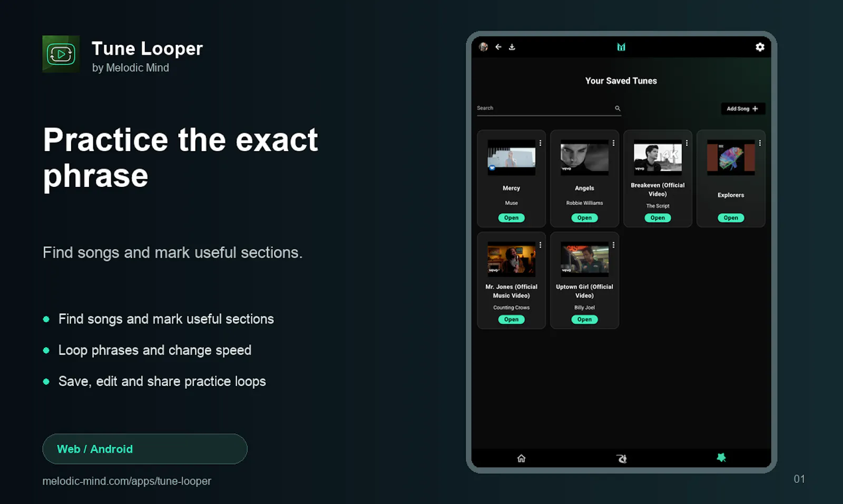Open the Home tab in bottom bar
This screenshot has height=504, width=843.
pyautogui.click(x=521, y=458)
